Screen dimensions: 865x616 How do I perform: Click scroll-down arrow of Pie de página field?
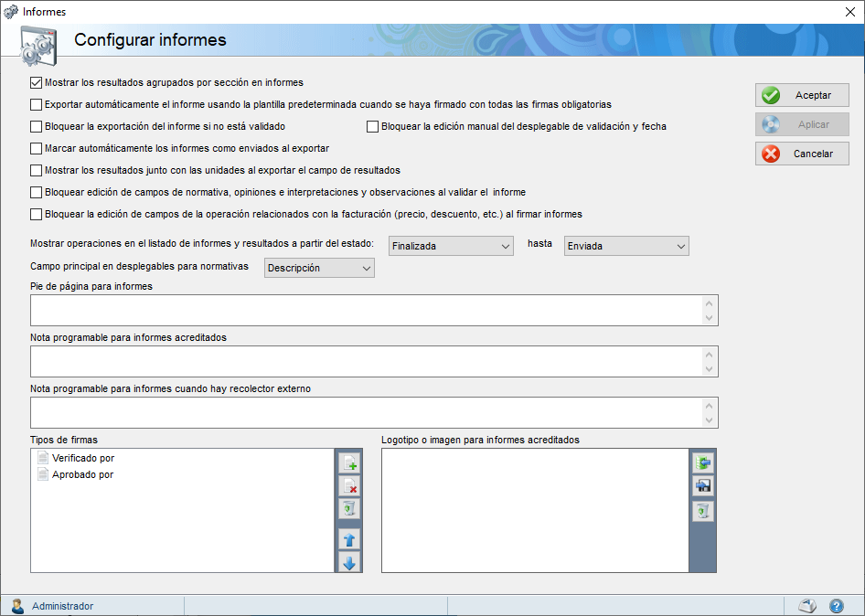710,318
